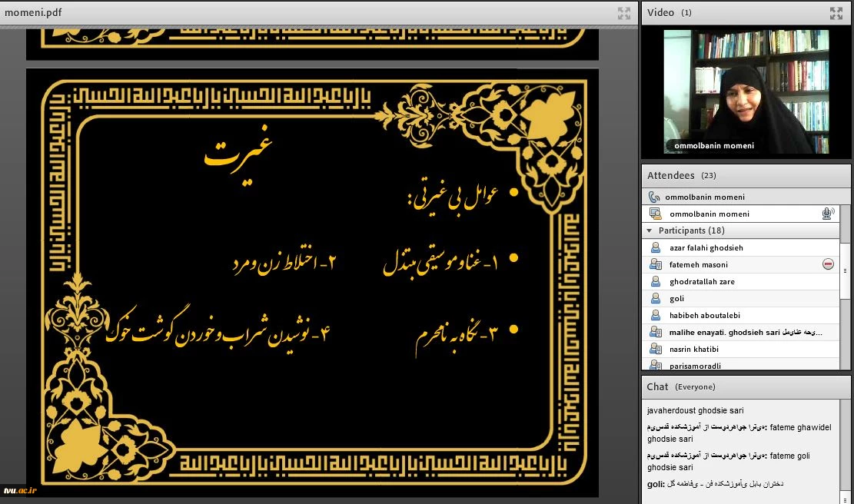Select ghodratallah zare in the attendee list
The height and width of the screenshot is (504, 854).
pos(702,281)
